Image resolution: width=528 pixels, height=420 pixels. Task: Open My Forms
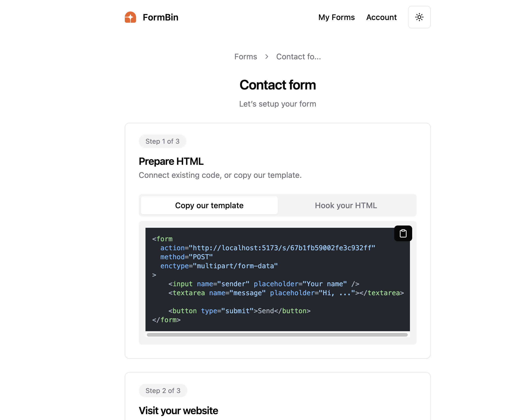(336, 17)
